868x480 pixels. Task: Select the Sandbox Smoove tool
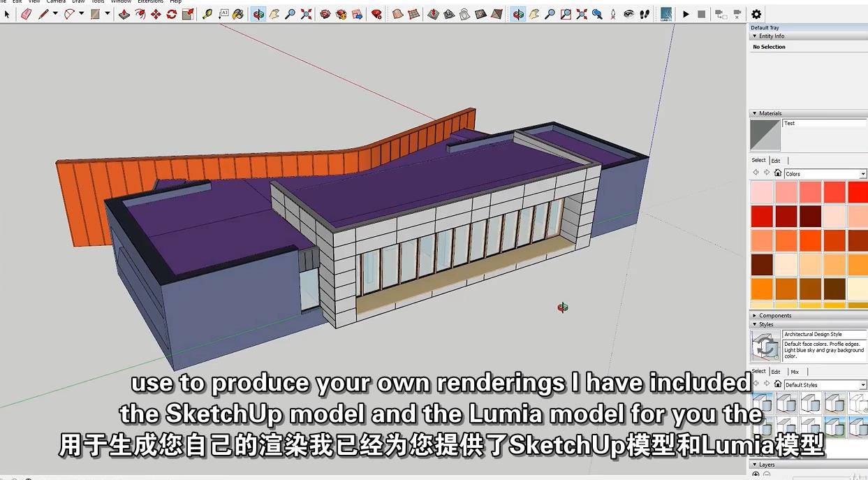coord(434,14)
